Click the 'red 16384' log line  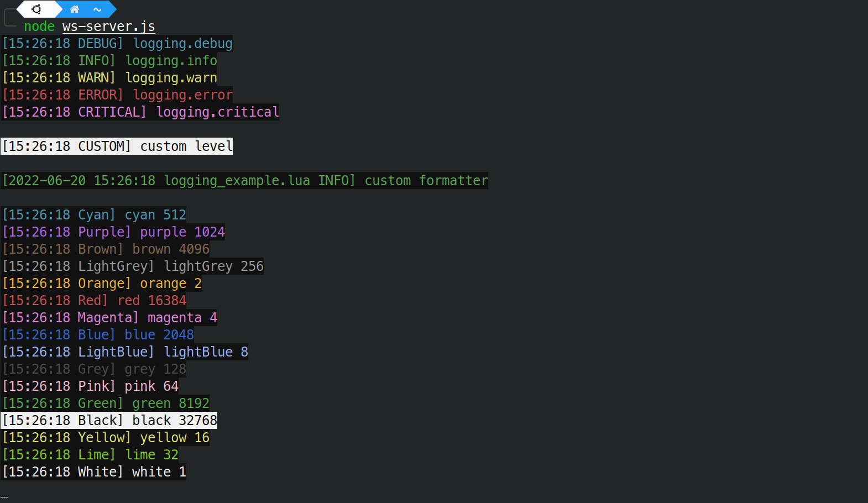point(94,300)
